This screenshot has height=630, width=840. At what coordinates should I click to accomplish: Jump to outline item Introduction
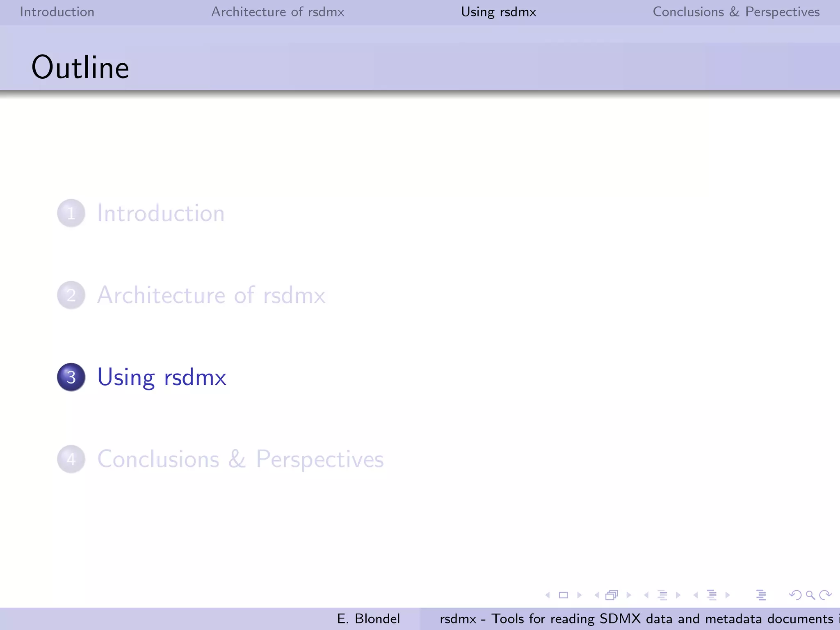161,213
